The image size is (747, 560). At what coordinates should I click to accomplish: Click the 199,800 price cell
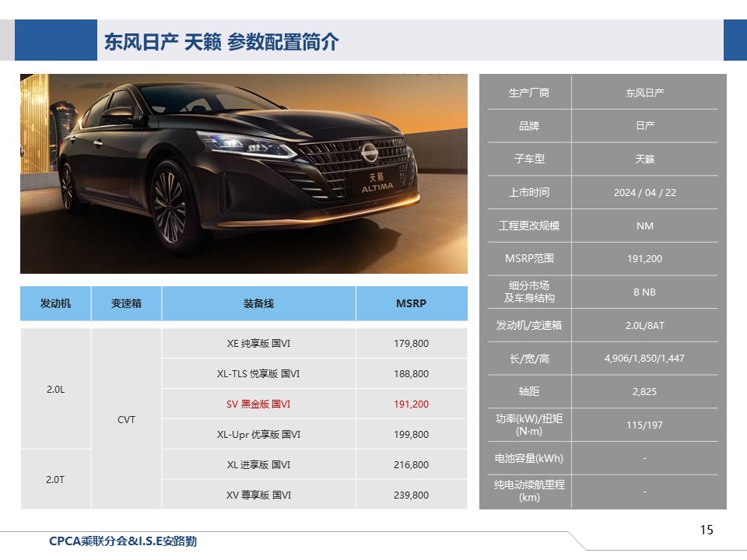point(412,434)
